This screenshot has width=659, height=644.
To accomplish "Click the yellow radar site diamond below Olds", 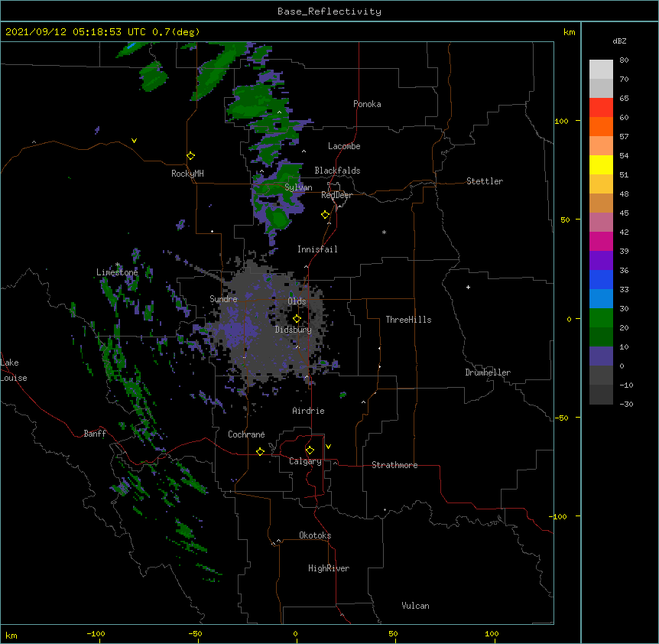I will 297,319.
